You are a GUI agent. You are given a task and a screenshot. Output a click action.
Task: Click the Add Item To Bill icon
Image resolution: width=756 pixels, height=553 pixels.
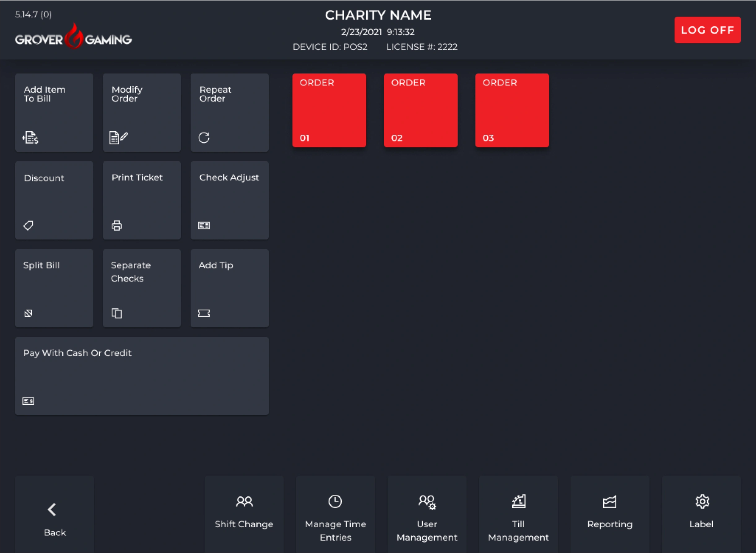coord(30,137)
